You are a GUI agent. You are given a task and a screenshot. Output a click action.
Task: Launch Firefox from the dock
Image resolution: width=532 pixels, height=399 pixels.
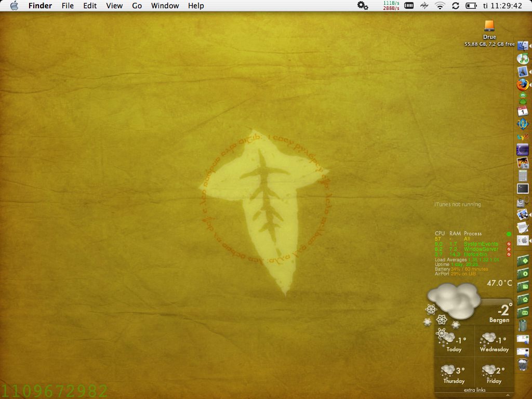tap(523, 85)
